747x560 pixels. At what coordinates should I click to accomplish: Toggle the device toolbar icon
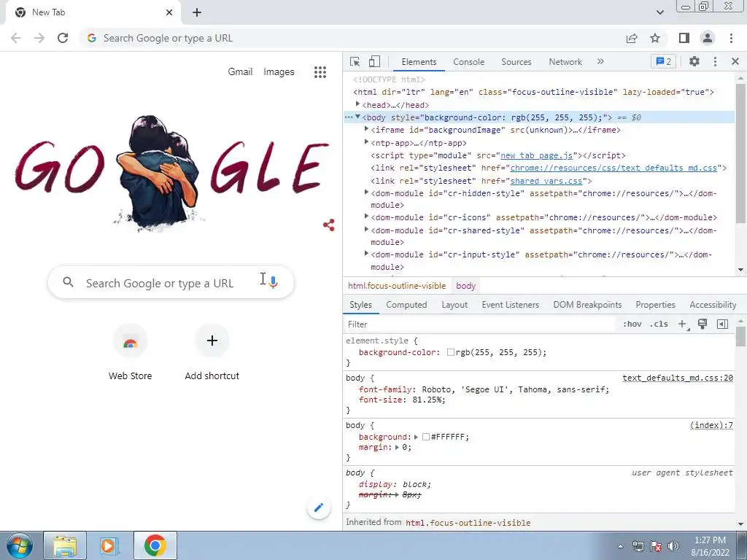374,62
